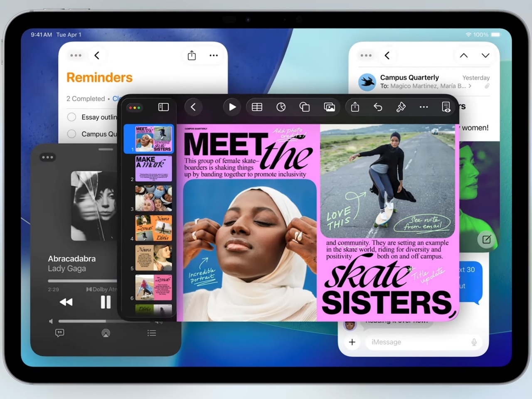Select the hijab portrait photo on slide
This screenshot has height=399, width=532.
(x=250, y=251)
